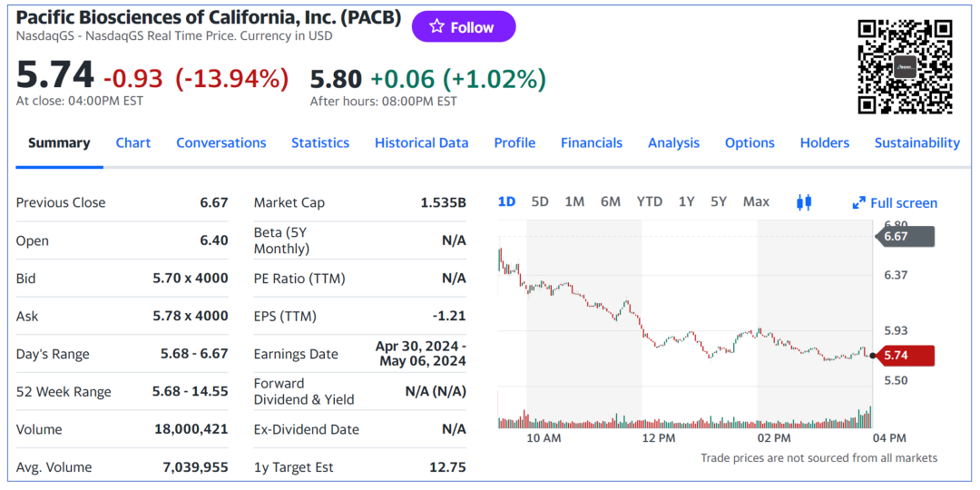Screen dimensions: 980x490
Task: Click the star icon in Follow button
Action: tap(436, 27)
